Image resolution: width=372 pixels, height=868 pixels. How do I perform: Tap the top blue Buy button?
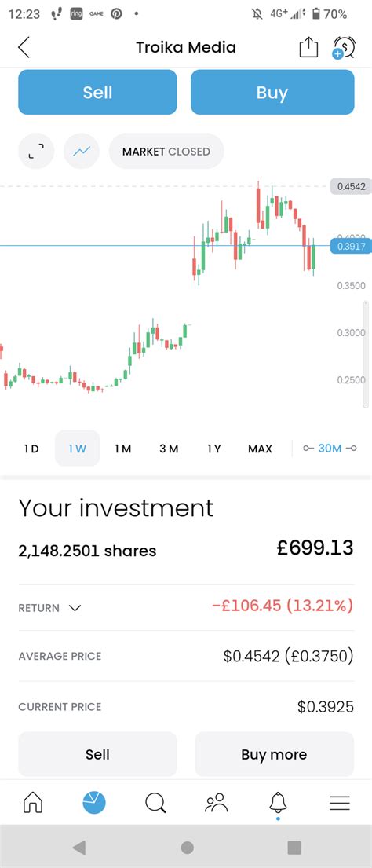(x=272, y=92)
